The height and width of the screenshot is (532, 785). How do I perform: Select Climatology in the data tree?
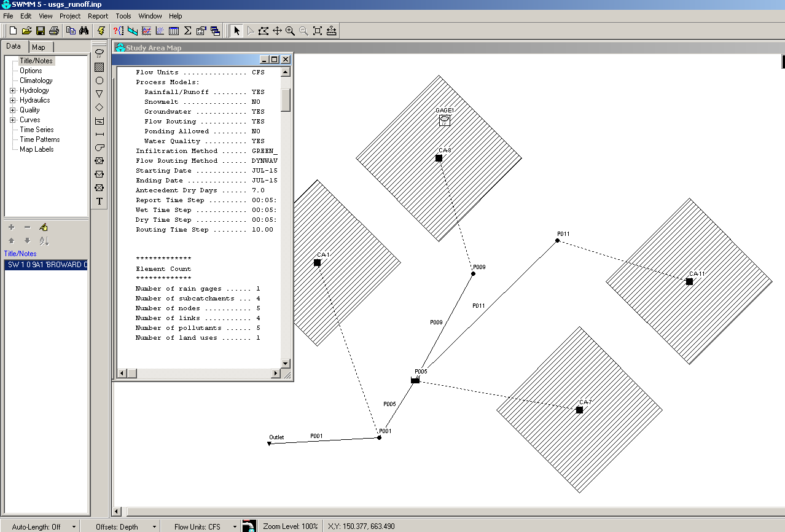[x=36, y=80]
